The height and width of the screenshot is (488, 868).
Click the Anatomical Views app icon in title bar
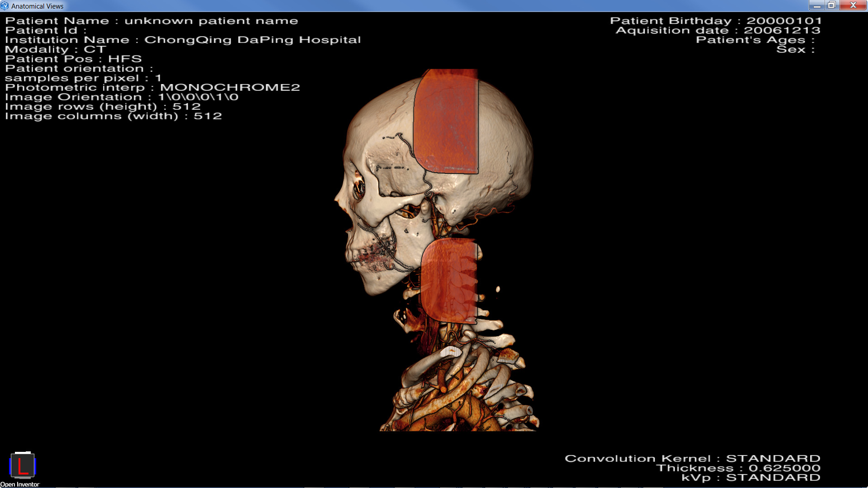(x=5, y=6)
